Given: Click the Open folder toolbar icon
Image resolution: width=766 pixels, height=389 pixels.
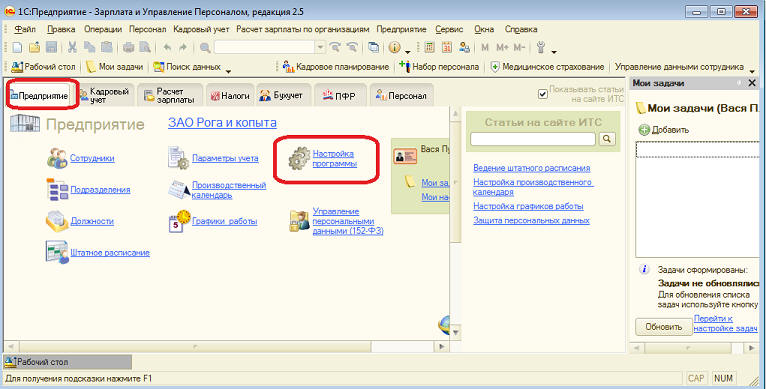Looking at the screenshot, I should pyautogui.click(x=34, y=47).
